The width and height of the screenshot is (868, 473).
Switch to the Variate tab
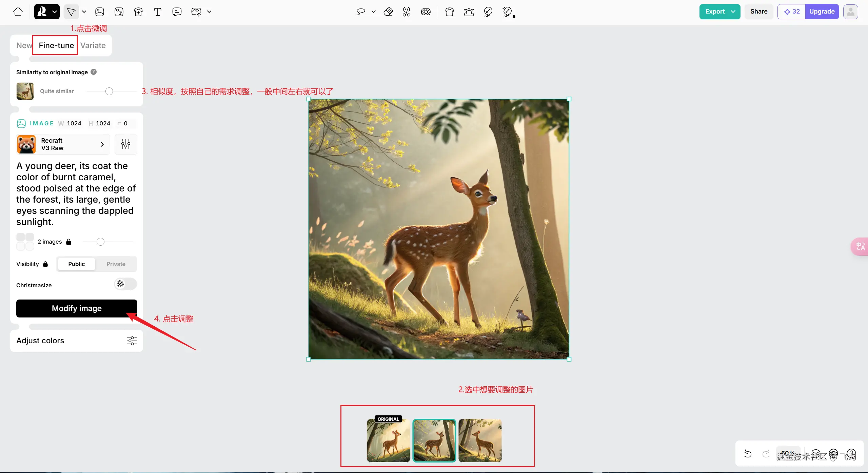coord(93,45)
